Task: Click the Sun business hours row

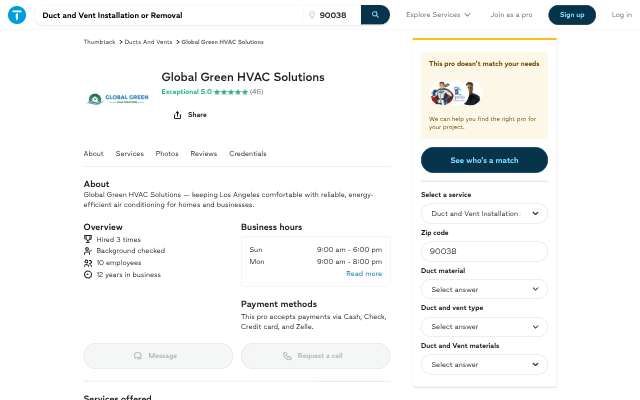Action: tap(316, 249)
